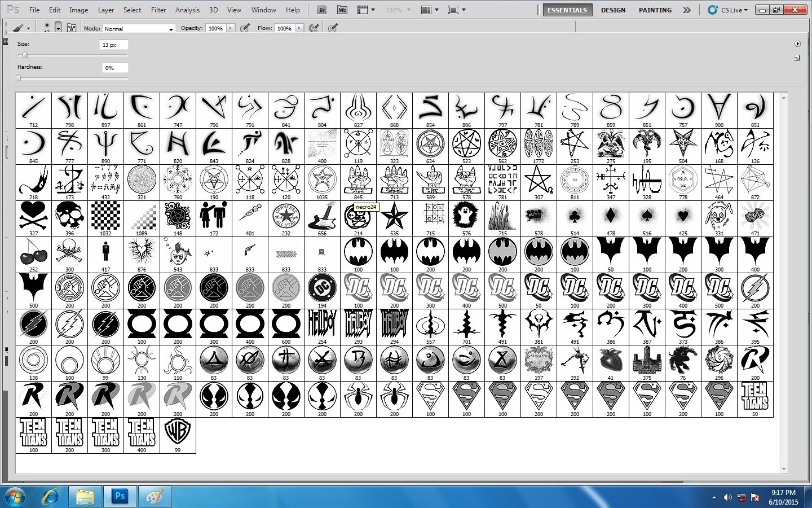This screenshot has height=508, width=812.
Task: Toggle tablet pressure controls opacity
Action: (x=245, y=28)
